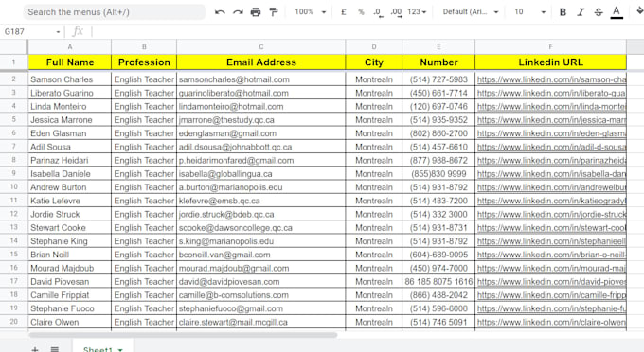Select row 10 header
This screenshot has height=352, width=644.
point(13,187)
